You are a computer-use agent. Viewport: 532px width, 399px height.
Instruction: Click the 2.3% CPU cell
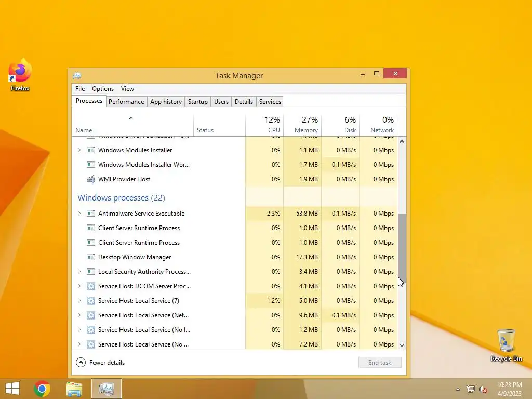pos(264,214)
